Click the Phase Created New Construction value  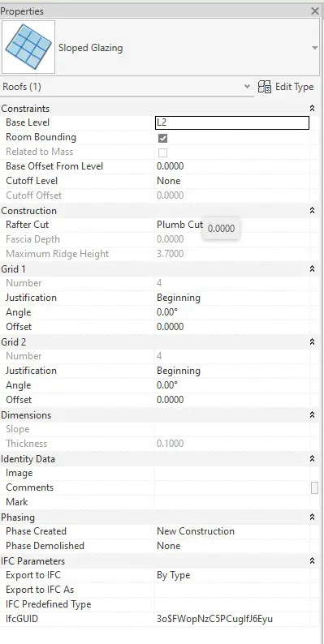pyautogui.click(x=196, y=531)
